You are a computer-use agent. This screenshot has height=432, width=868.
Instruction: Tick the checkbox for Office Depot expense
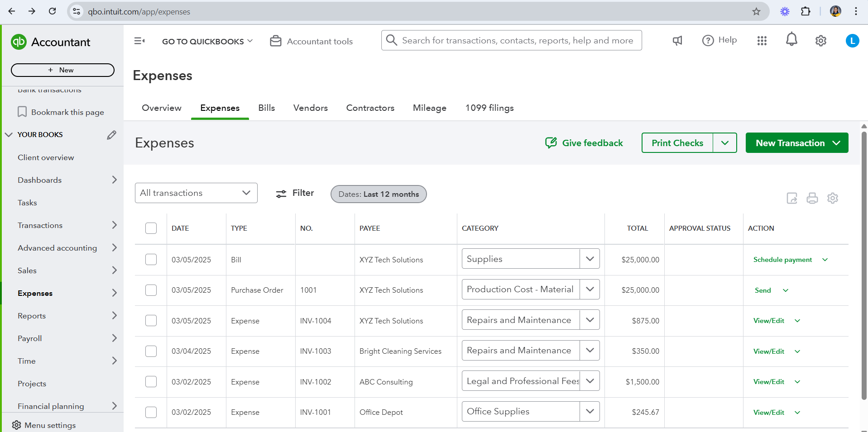click(151, 412)
